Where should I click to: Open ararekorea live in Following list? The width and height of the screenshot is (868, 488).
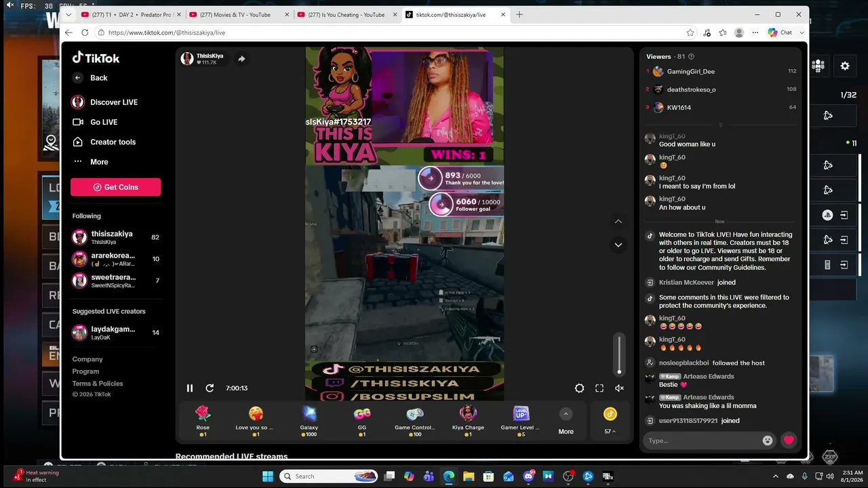[x=116, y=259]
